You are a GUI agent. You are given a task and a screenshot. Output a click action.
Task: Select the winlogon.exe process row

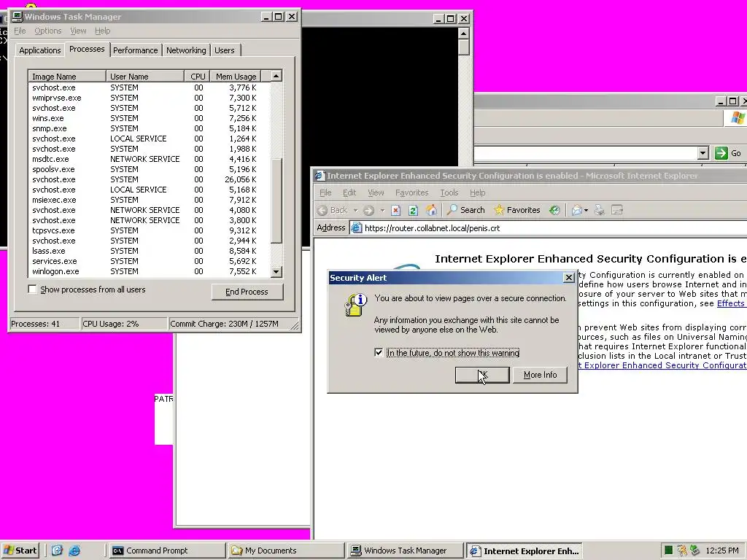[x=149, y=271]
